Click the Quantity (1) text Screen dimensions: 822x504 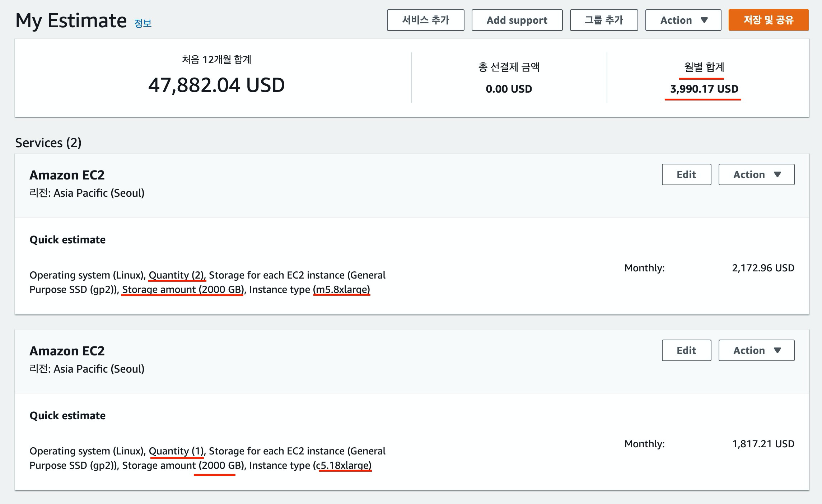pyautogui.click(x=176, y=451)
